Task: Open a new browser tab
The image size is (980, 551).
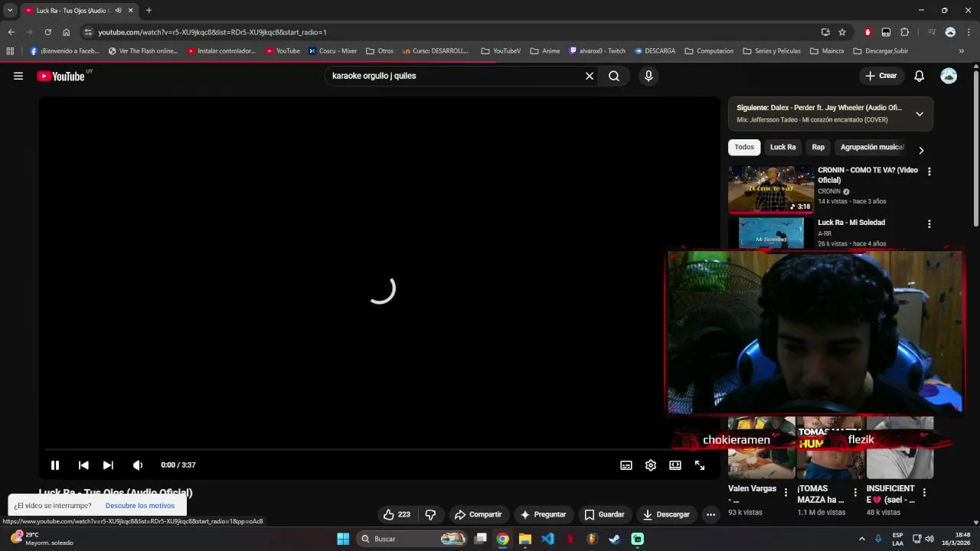Action: (x=149, y=10)
